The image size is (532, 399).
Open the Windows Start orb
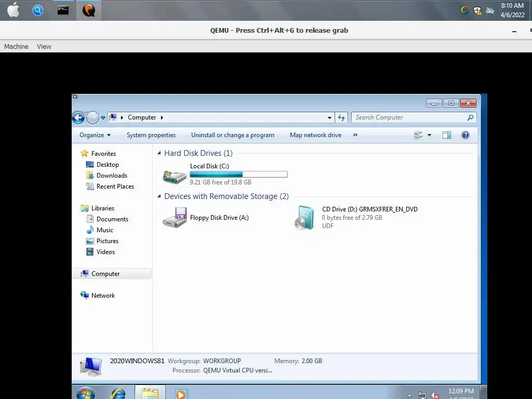pos(86,393)
